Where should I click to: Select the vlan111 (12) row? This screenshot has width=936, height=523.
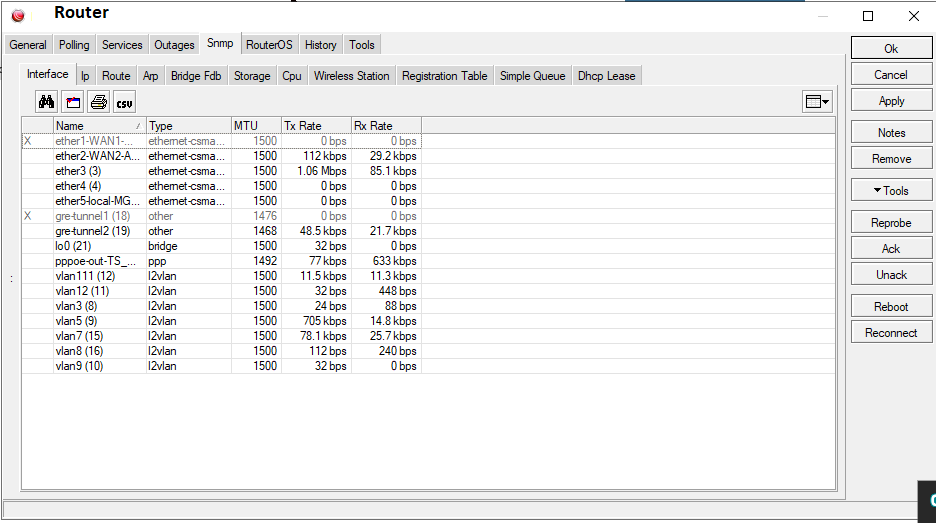(x=221, y=276)
